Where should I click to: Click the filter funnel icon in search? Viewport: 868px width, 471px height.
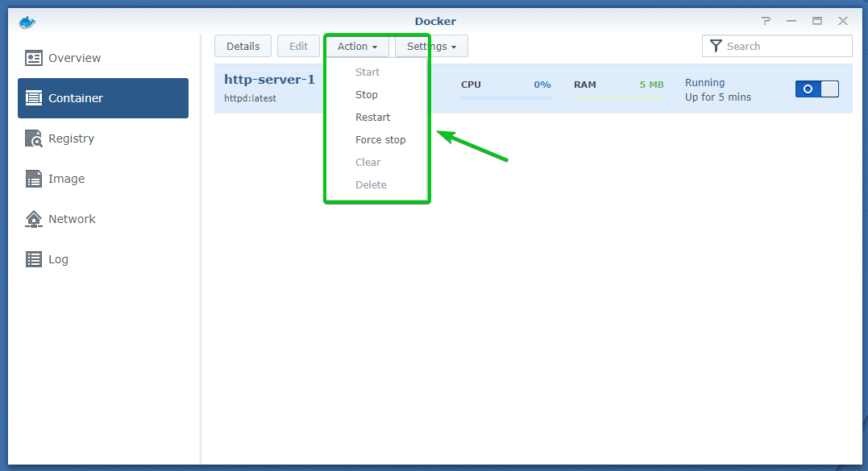pyautogui.click(x=716, y=46)
